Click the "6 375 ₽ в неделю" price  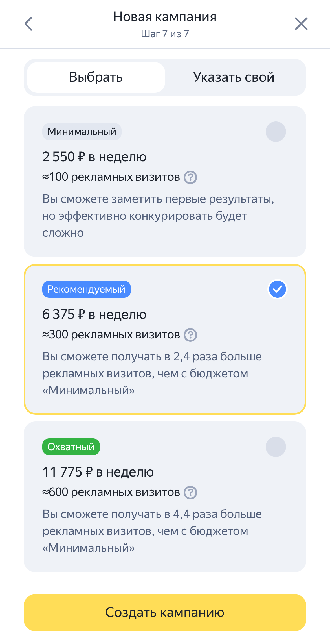[94, 314]
